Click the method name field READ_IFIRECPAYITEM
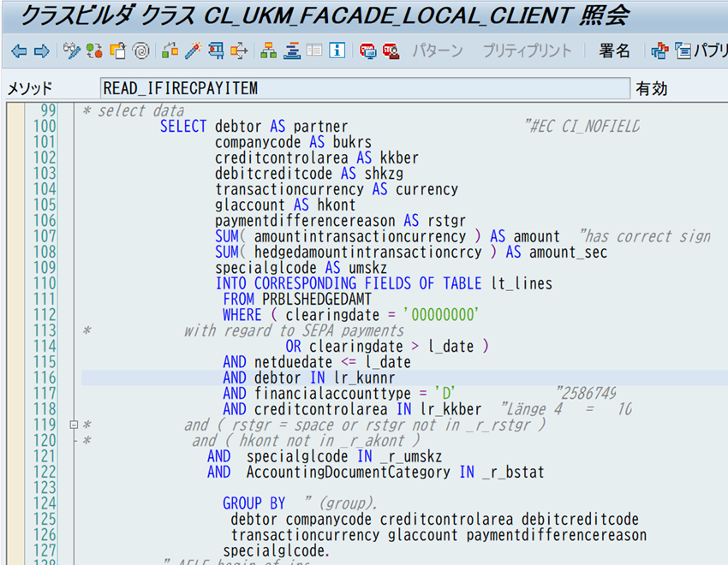Screen dimensions: 728x565 (365, 88)
